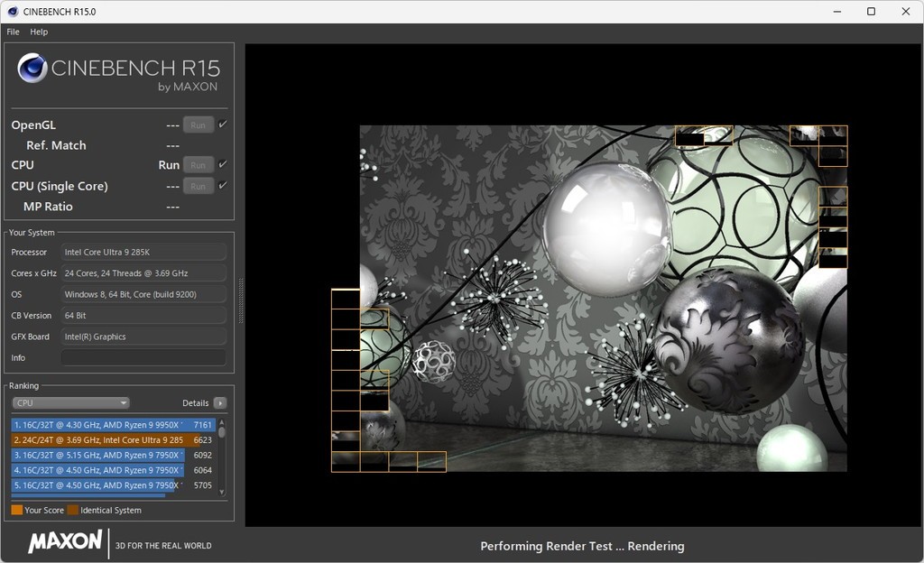Toggle the OpenGL test checkbox
Image resolution: width=924 pixels, height=563 pixels.
pos(223,125)
